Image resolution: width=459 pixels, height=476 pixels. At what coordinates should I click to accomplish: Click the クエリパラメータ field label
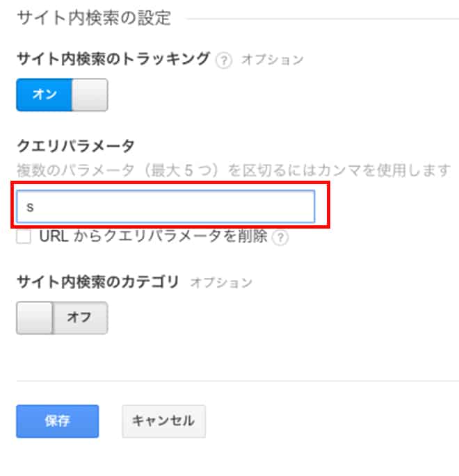tap(75, 146)
